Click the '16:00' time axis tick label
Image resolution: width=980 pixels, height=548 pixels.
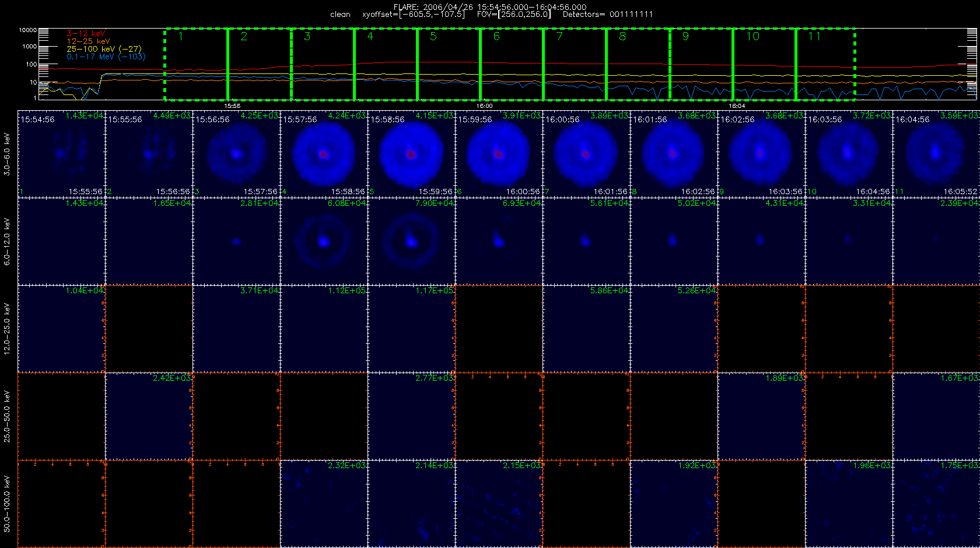pyautogui.click(x=485, y=106)
